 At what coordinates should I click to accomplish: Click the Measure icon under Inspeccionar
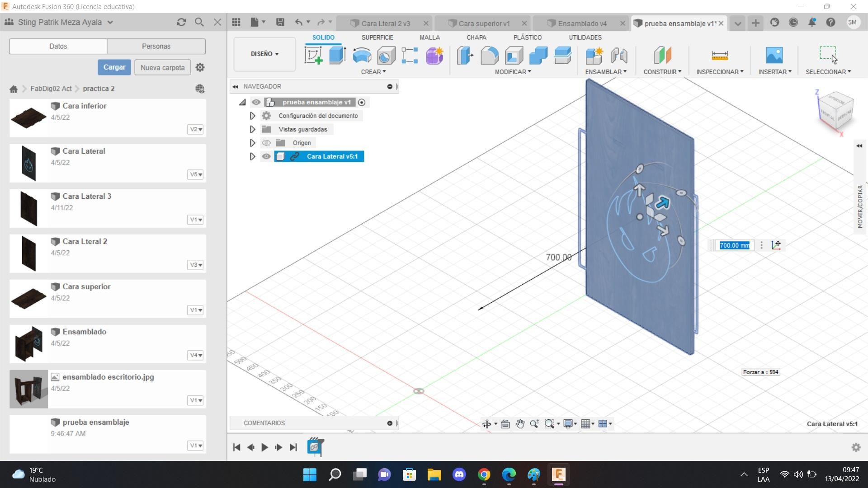[719, 56]
